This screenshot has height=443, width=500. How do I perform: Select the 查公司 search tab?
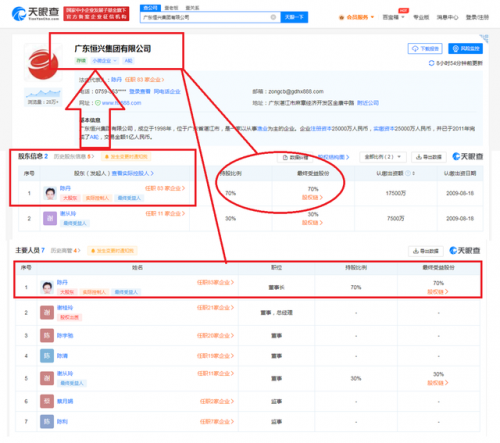pyautogui.click(x=151, y=8)
